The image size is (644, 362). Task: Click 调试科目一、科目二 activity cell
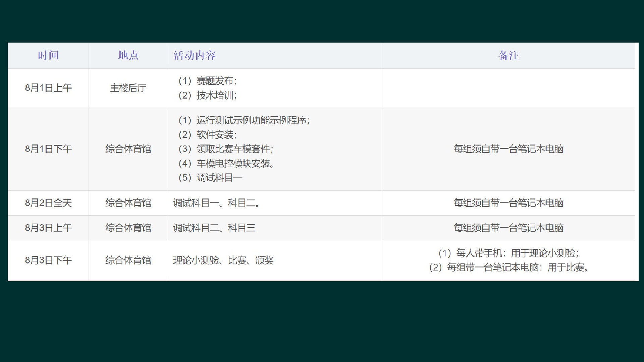217,203
